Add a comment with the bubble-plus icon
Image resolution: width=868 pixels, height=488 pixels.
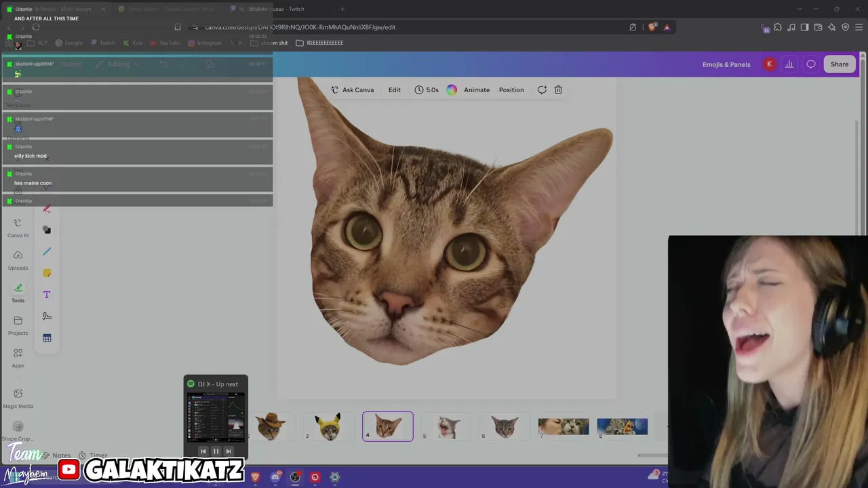pos(542,89)
